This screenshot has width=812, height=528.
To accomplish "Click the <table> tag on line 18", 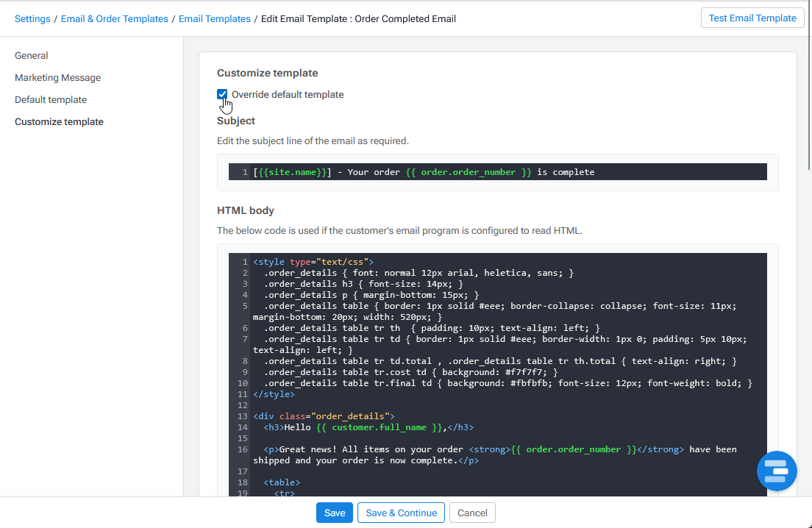I will tap(282, 482).
